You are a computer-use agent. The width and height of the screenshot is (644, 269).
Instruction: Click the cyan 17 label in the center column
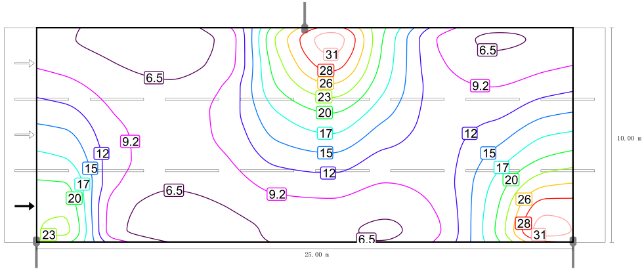click(326, 134)
